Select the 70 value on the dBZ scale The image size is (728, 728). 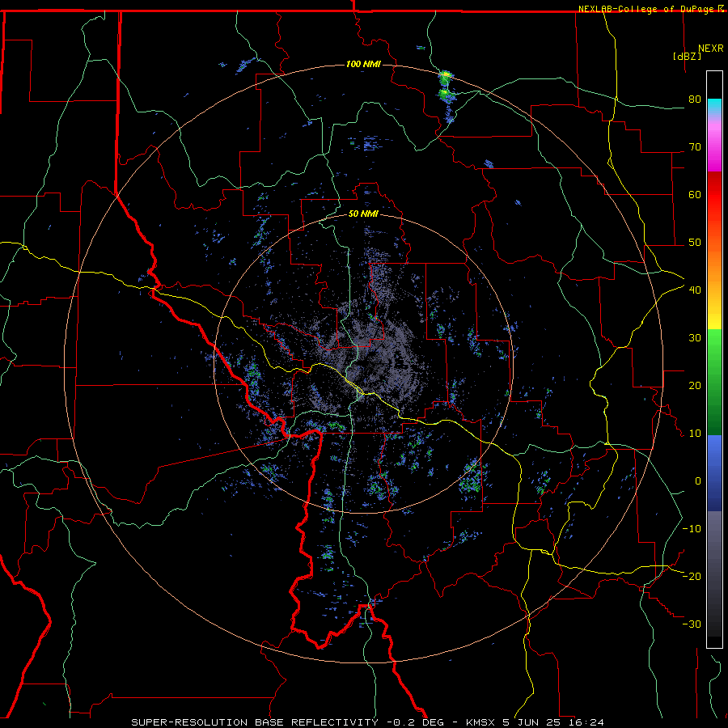[695, 147]
